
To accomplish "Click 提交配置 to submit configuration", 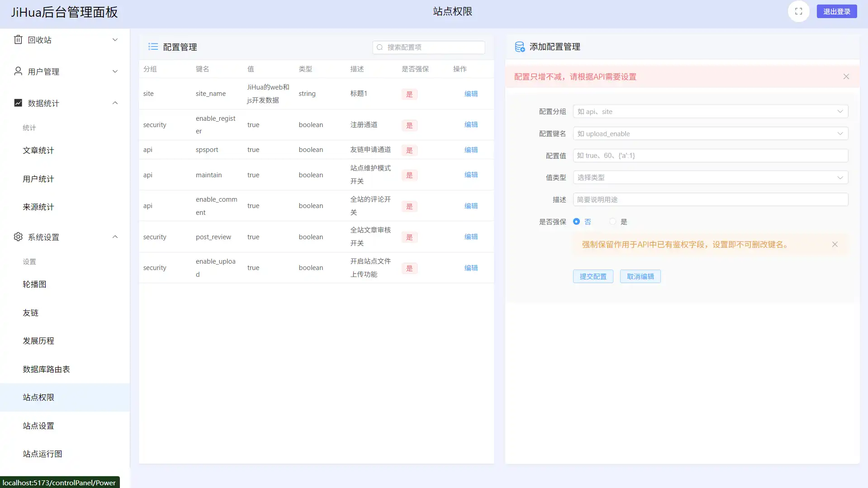I will 593,276.
